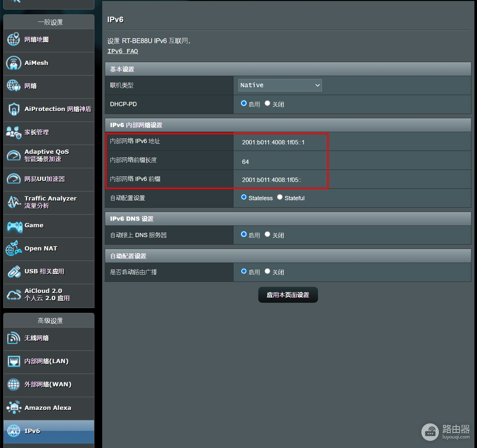Turn off 自动接上 DNS 服务器
The width and height of the screenshot is (477, 448).
pos(268,235)
